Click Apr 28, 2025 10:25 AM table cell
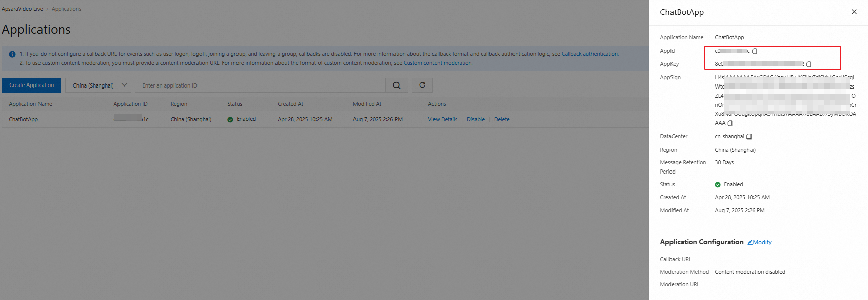 point(305,120)
